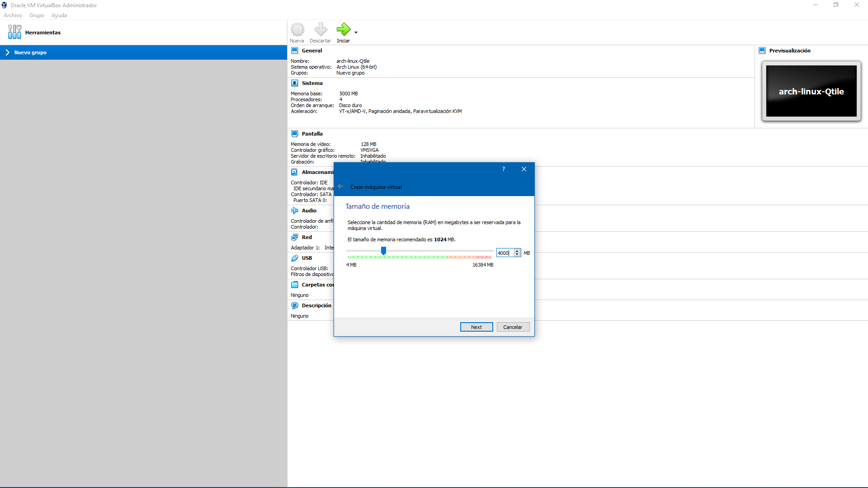
Task: Open the USB section icon
Action: [294, 258]
